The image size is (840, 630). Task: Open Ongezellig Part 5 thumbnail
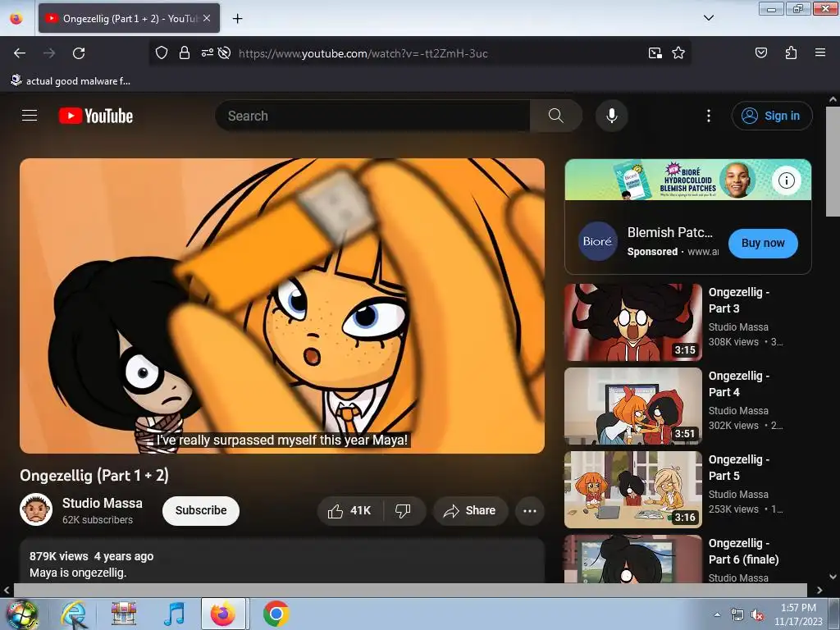tap(633, 490)
